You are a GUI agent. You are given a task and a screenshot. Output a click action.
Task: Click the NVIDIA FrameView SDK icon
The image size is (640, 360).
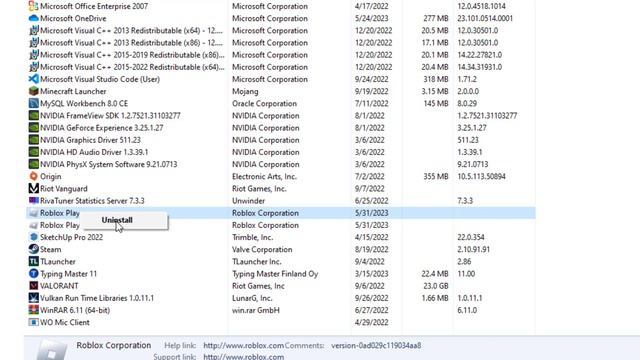33,116
